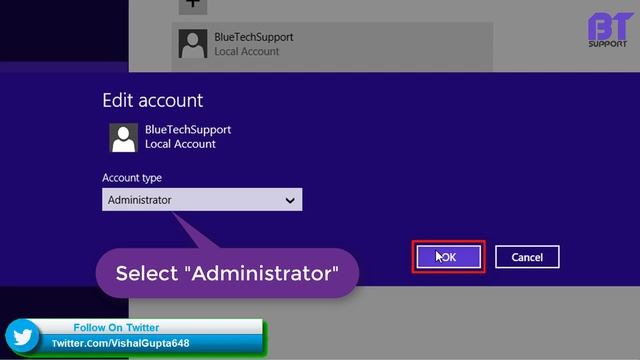Click the plus icon to add an account

click(193, 6)
